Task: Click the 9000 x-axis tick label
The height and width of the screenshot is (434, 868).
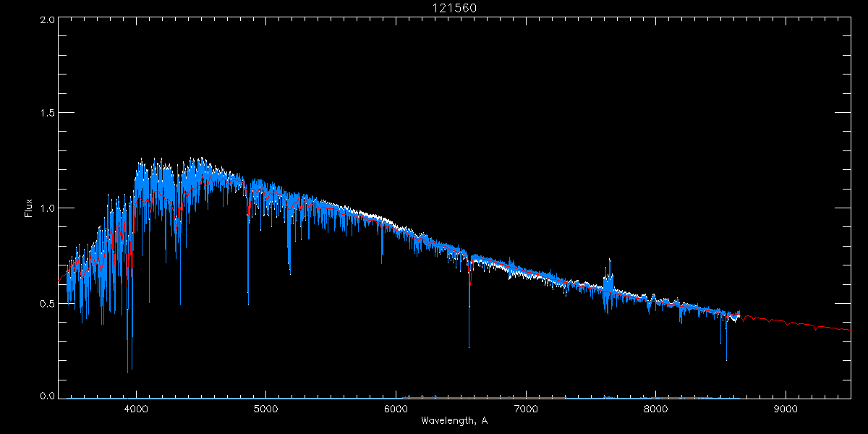Action: coord(786,408)
